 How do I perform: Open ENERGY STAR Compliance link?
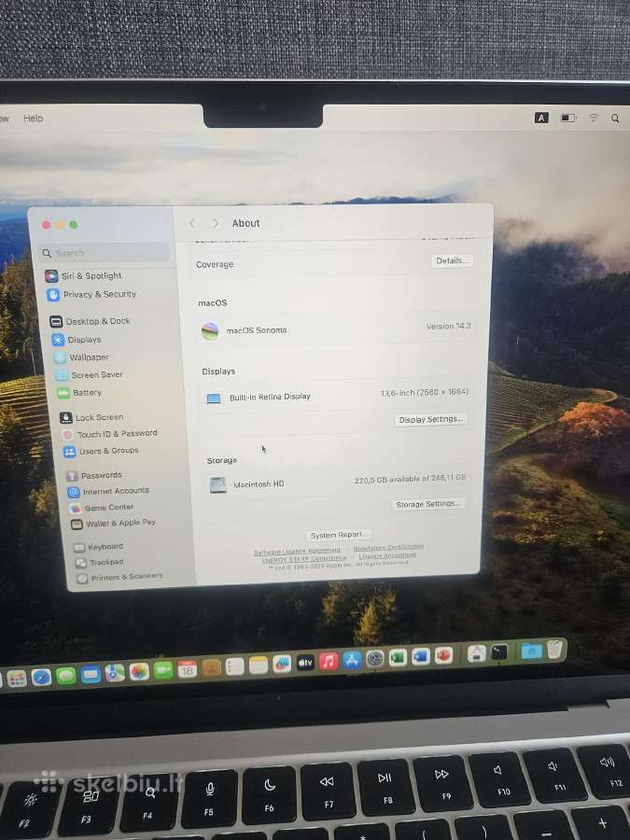point(303,559)
